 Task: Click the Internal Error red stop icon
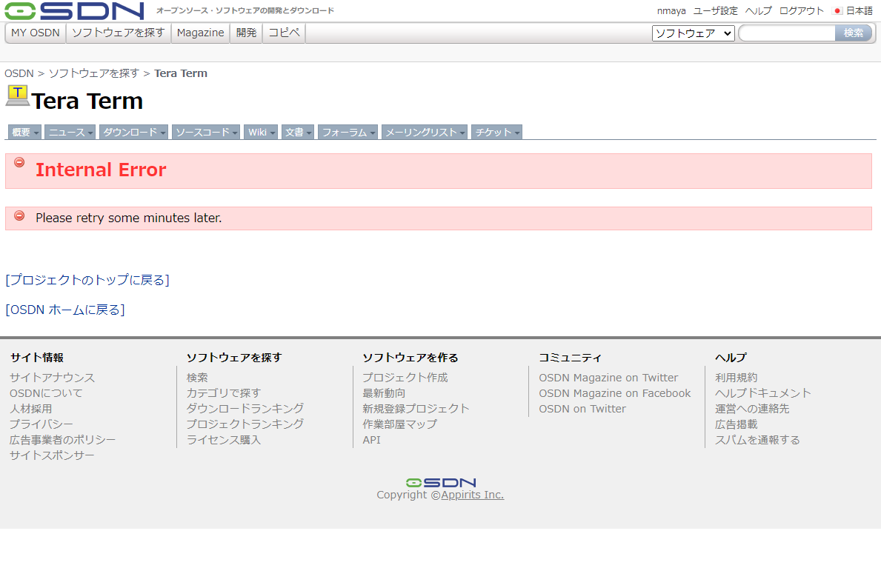[x=19, y=162]
